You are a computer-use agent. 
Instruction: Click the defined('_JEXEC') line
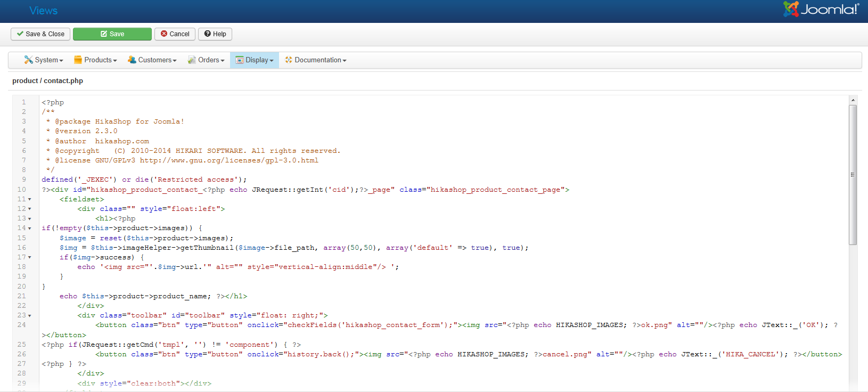point(144,179)
